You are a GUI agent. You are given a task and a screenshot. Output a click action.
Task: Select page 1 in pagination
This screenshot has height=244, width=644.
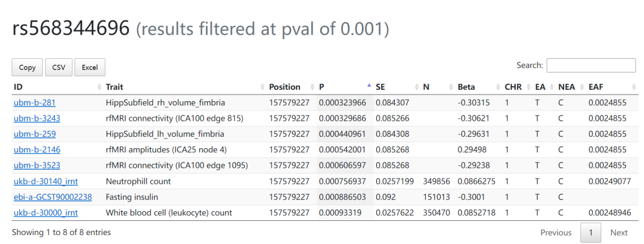click(591, 233)
